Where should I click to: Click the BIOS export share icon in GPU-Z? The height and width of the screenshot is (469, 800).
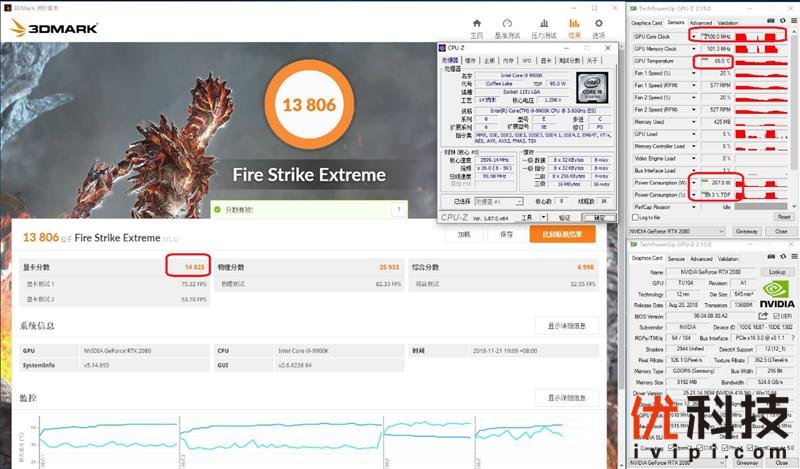(763, 316)
